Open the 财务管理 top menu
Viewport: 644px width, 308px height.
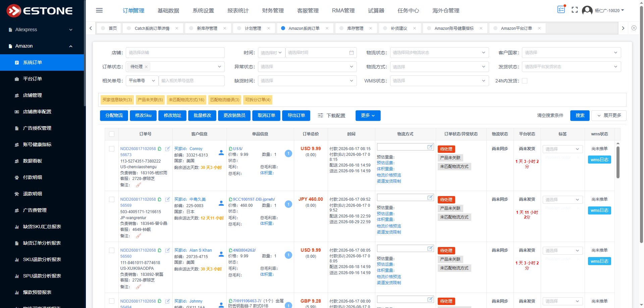click(x=273, y=10)
